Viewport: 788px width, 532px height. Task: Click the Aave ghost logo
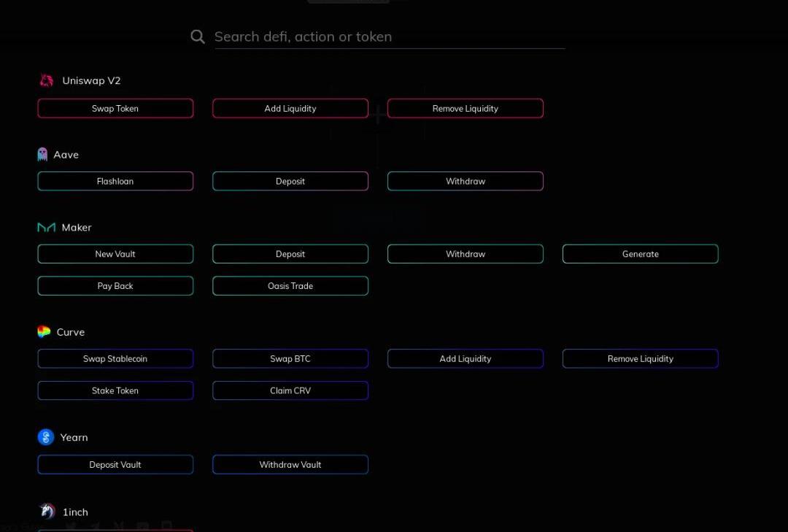tap(42, 155)
